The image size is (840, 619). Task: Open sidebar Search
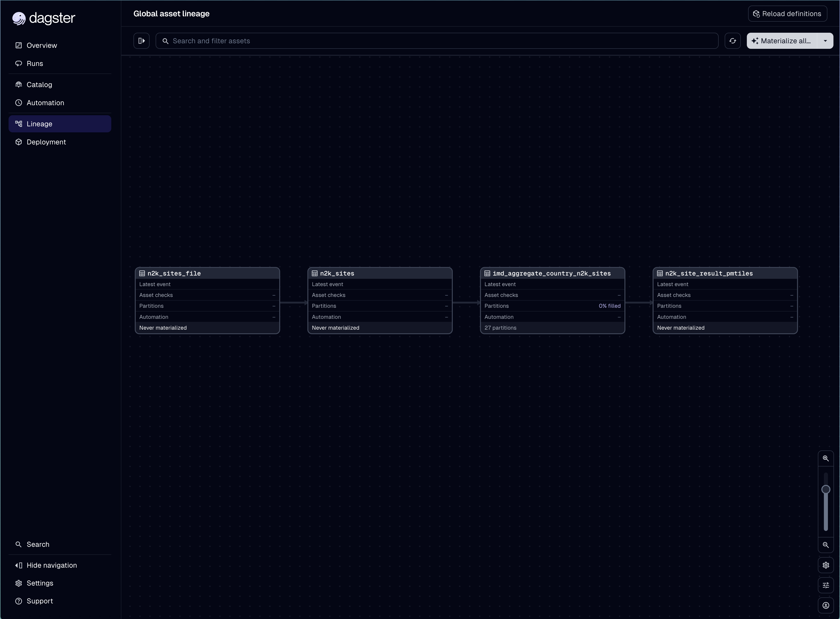click(60, 545)
